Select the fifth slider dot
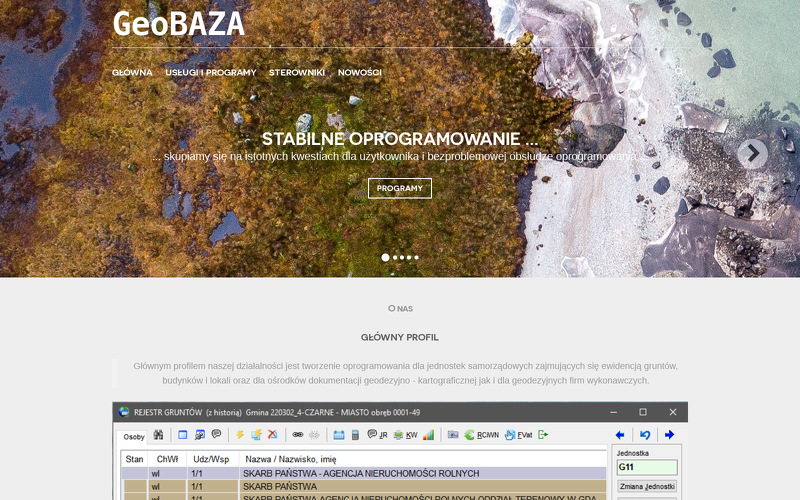The height and width of the screenshot is (500, 800). (416, 258)
